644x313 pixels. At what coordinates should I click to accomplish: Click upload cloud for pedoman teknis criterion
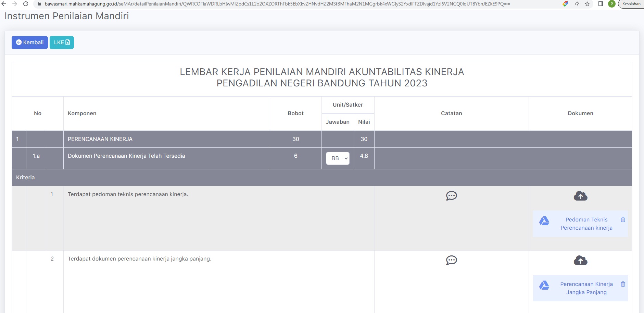click(x=580, y=196)
